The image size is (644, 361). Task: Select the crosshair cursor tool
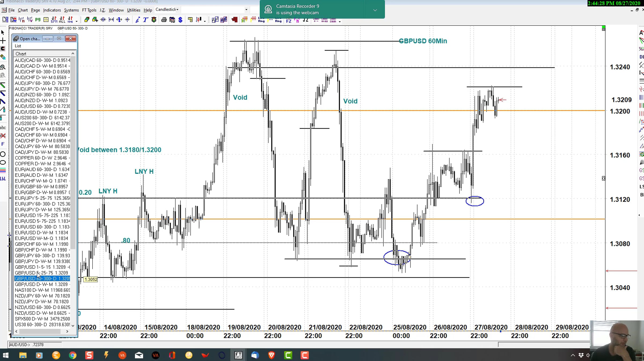[3, 41]
